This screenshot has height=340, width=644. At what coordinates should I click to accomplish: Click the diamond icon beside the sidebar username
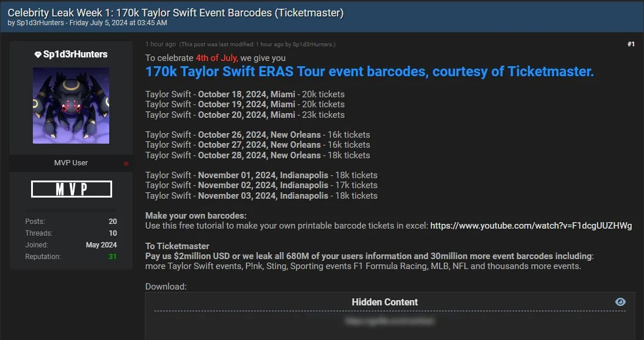click(x=38, y=55)
